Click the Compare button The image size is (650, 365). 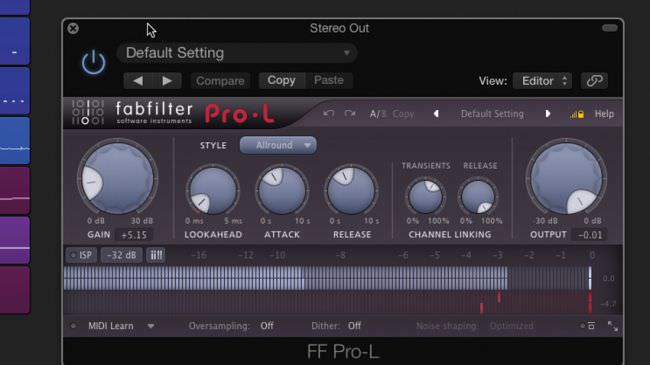(220, 80)
